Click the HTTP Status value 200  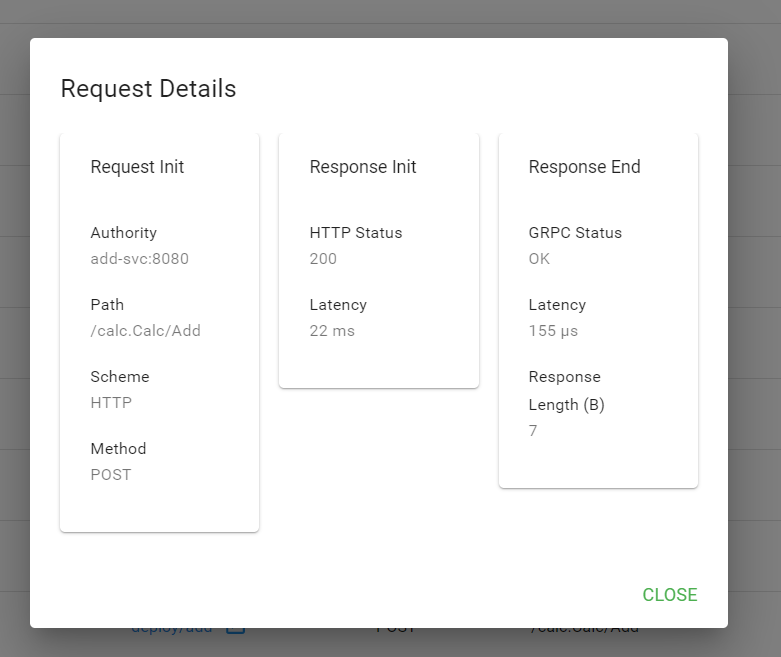(x=323, y=259)
